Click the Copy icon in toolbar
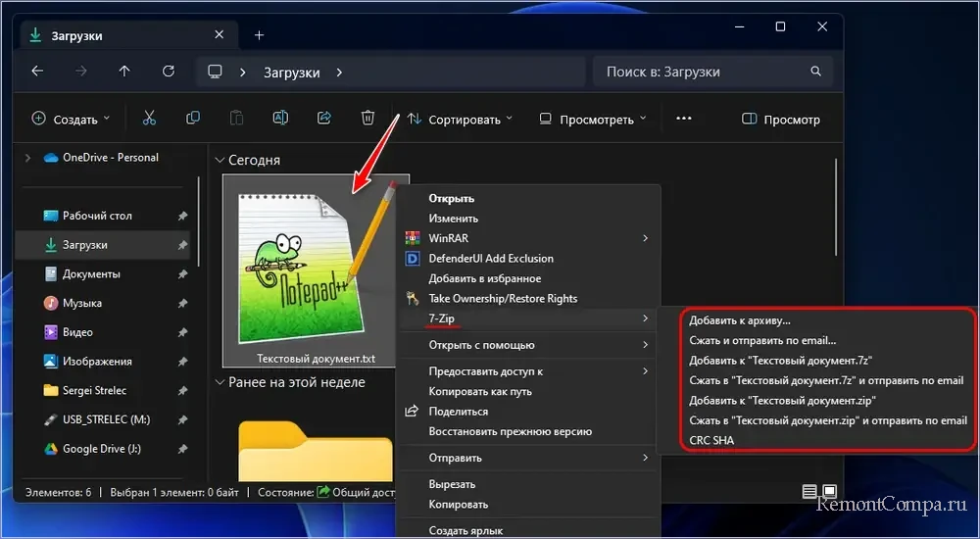Screen dimensions: 980x539 193,119
